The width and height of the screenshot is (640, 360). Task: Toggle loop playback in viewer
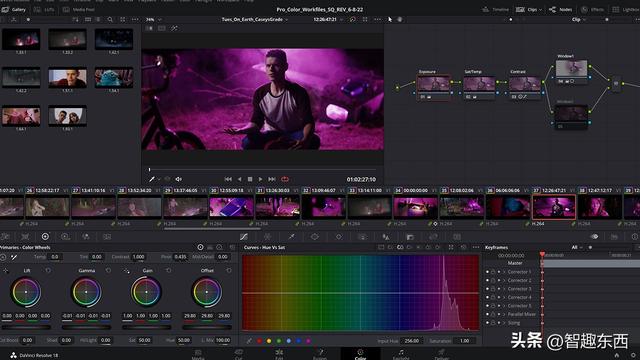pyautogui.click(x=285, y=179)
